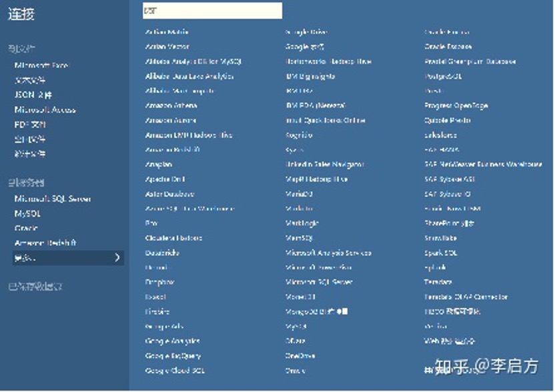This screenshot has width=555, height=392.
Task: Select Aster Database connector
Action: pyautogui.click(x=169, y=194)
